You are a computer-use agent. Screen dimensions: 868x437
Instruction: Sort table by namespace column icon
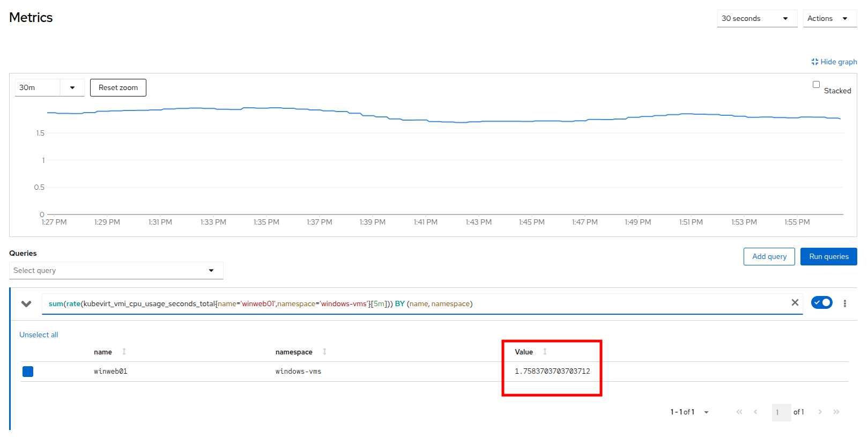tap(324, 352)
